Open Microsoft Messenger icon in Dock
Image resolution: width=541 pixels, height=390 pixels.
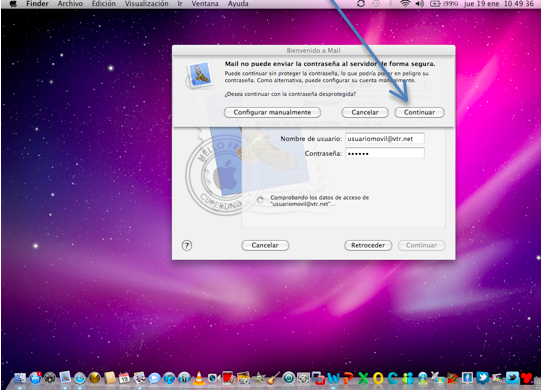tap(408, 378)
